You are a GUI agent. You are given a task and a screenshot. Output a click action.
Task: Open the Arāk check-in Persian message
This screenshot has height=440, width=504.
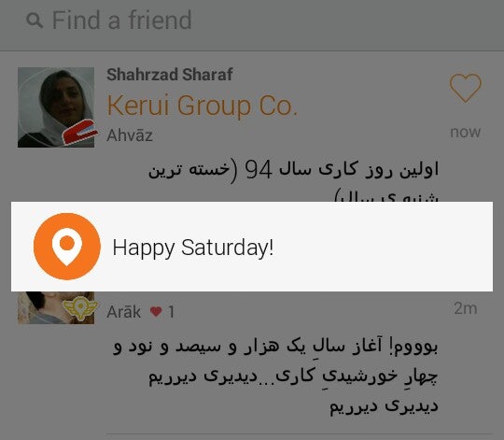(x=275, y=376)
